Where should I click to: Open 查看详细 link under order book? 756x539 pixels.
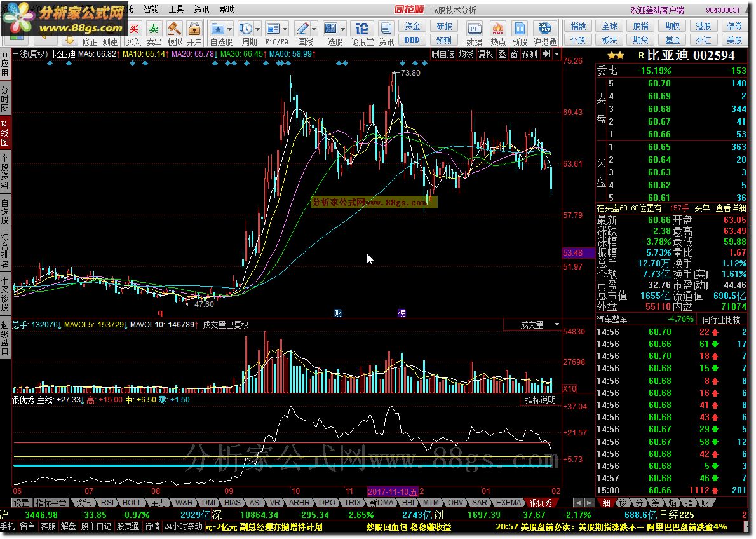(x=730, y=208)
